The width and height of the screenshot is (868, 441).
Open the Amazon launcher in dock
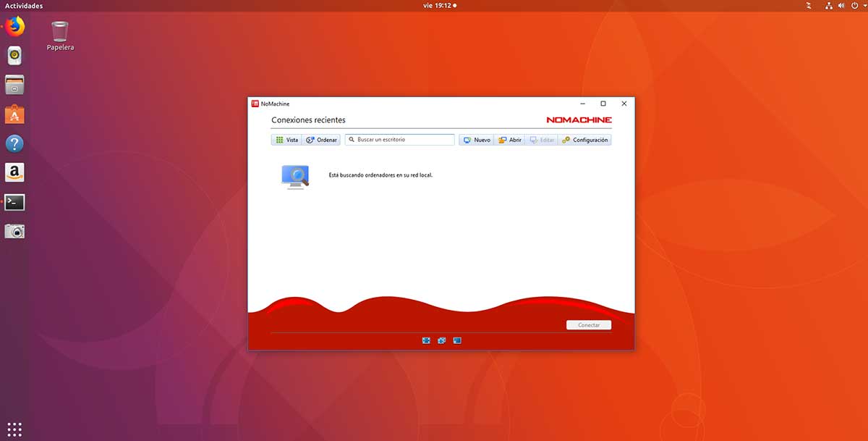[x=14, y=172]
